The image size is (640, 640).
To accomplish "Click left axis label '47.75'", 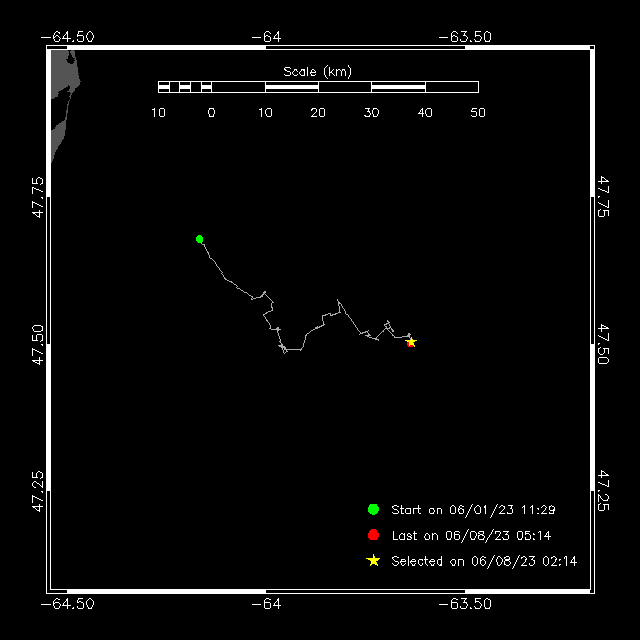I will [x=38, y=197].
